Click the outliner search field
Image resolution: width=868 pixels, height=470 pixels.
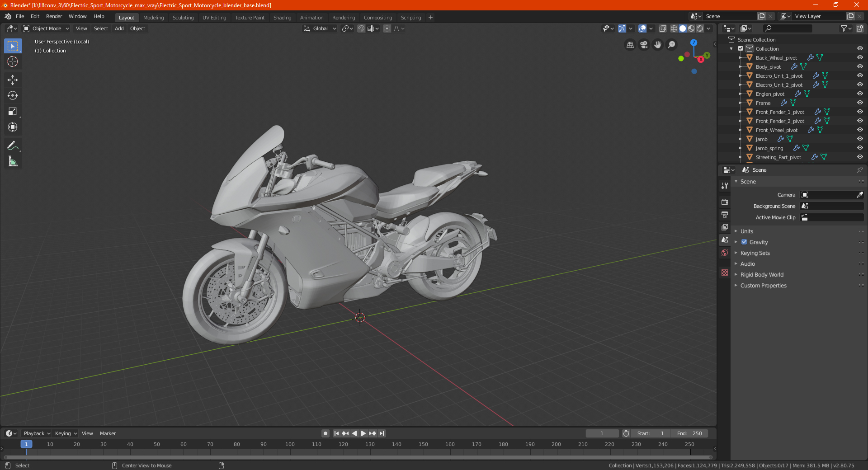click(x=788, y=28)
